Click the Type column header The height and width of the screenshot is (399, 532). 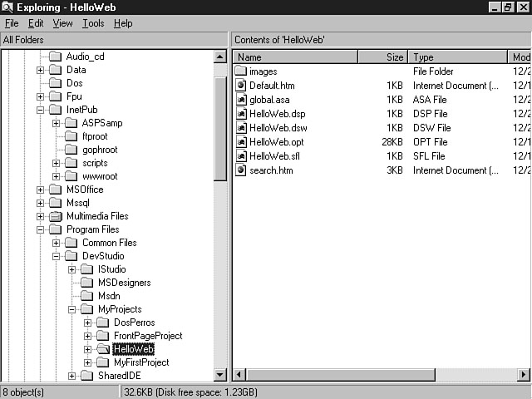pos(457,57)
